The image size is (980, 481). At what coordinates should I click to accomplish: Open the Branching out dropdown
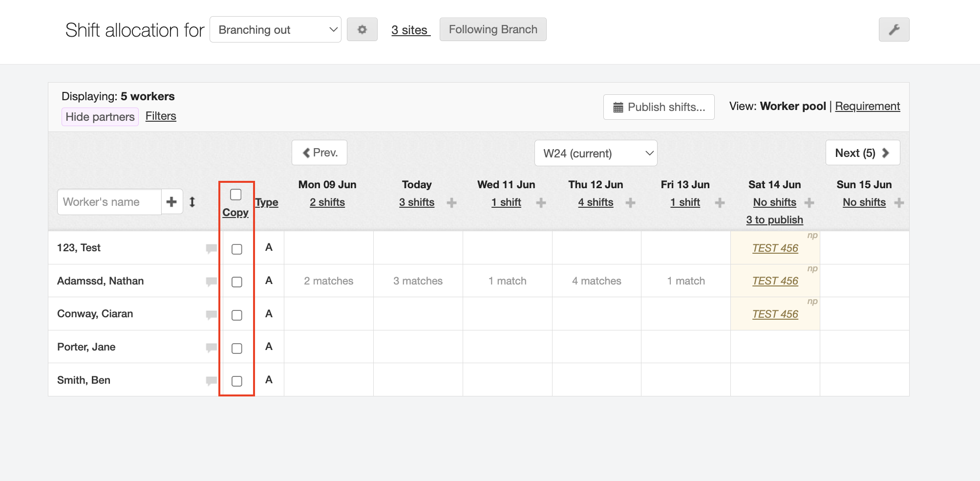click(x=276, y=30)
